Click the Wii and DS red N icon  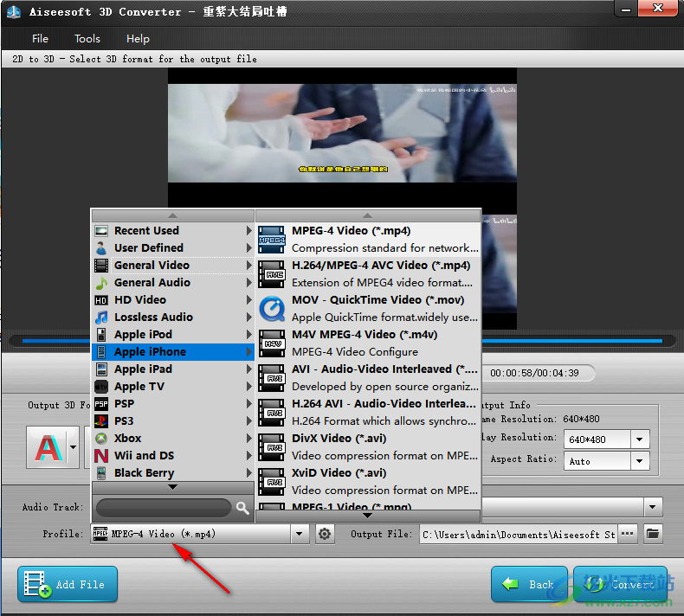point(101,456)
